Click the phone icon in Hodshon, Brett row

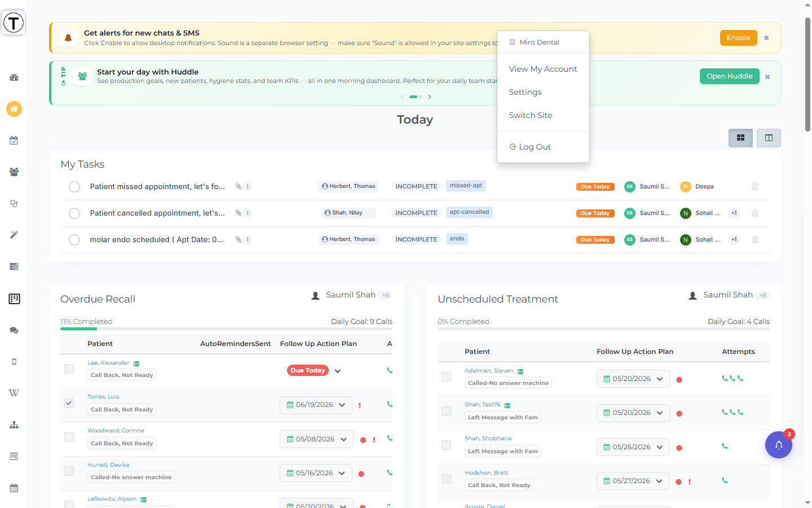pos(725,481)
